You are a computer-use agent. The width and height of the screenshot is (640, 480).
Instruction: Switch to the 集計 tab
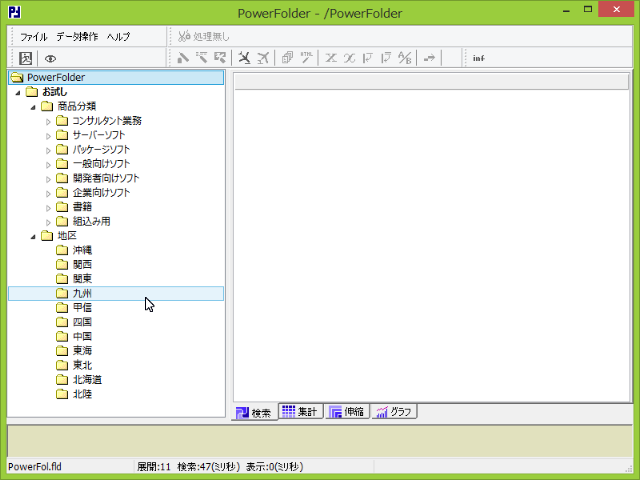coord(301,412)
